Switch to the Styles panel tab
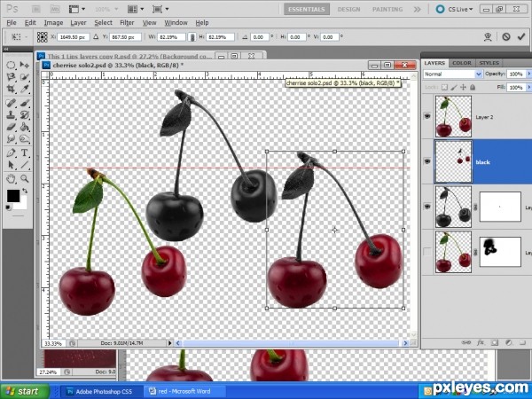Image resolution: width=532 pixels, height=399 pixels. 489,63
